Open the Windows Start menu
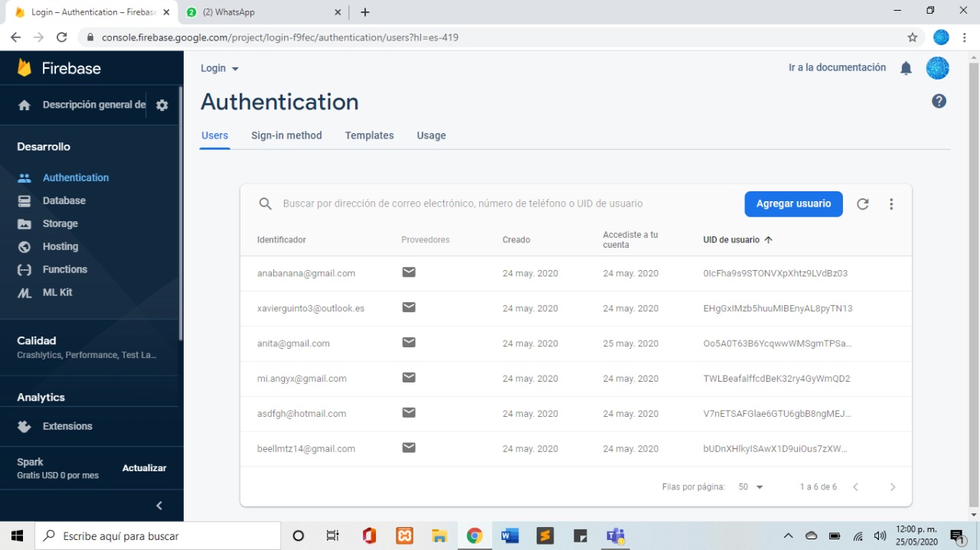This screenshot has width=980, height=550. 17,536
